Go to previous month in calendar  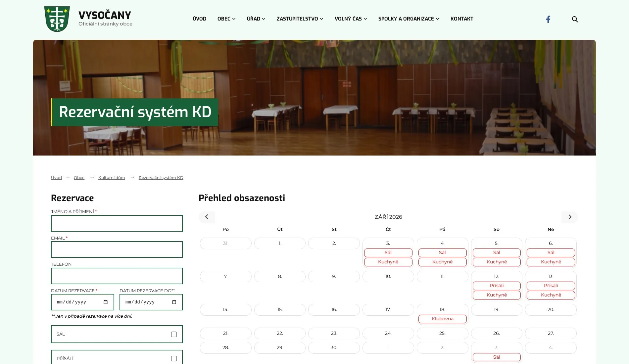tap(207, 217)
